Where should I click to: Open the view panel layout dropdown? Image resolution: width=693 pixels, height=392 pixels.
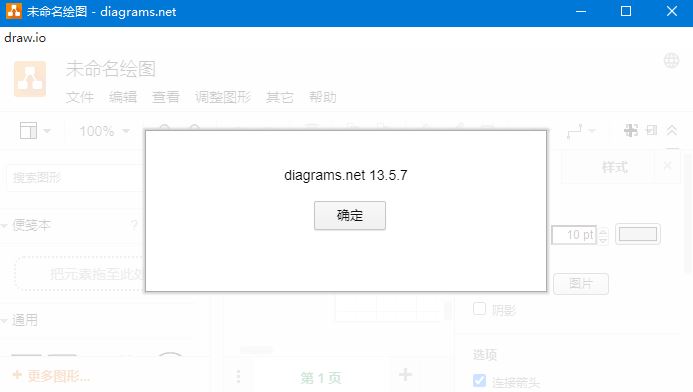point(35,131)
